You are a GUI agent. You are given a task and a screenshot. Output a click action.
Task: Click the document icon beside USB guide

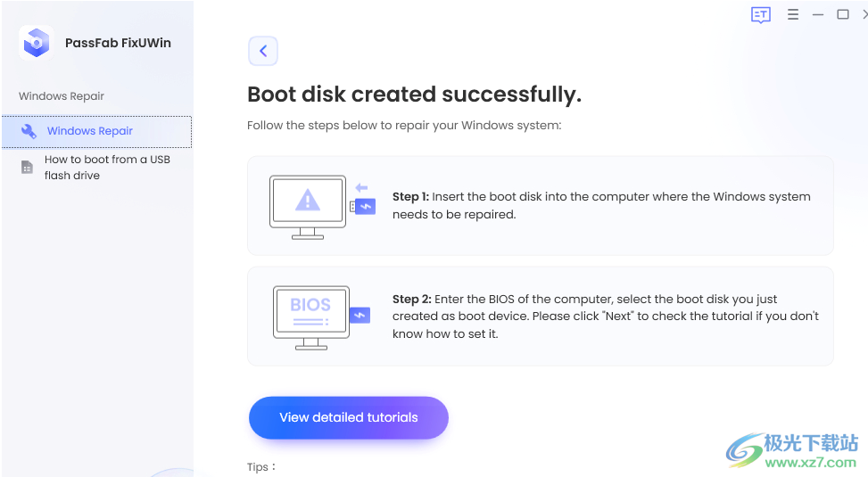[27, 167]
